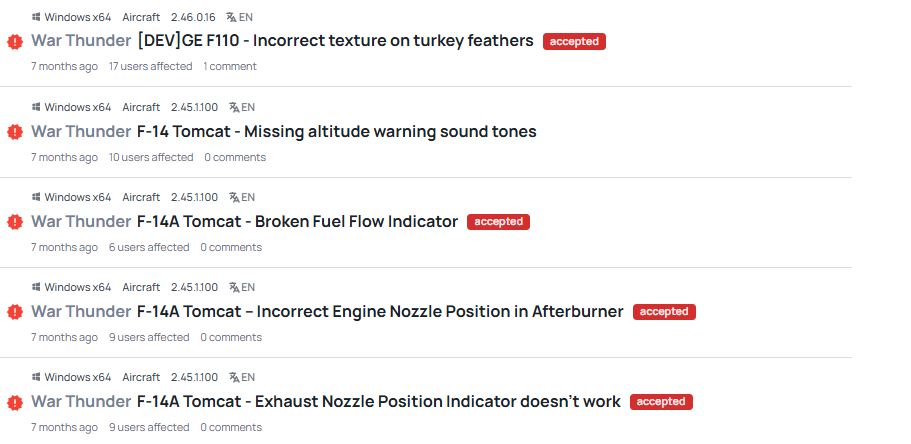View the 1 comment on GE F110 report
Image resolution: width=911 pixels, height=444 pixels.
230,66
